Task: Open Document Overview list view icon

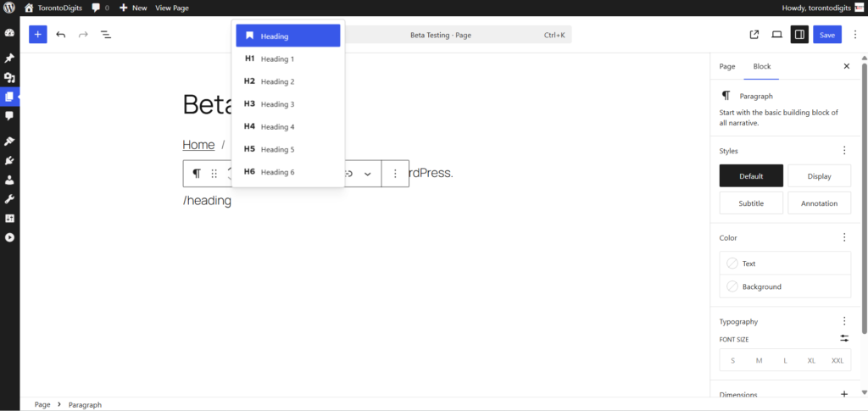Action: point(106,35)
